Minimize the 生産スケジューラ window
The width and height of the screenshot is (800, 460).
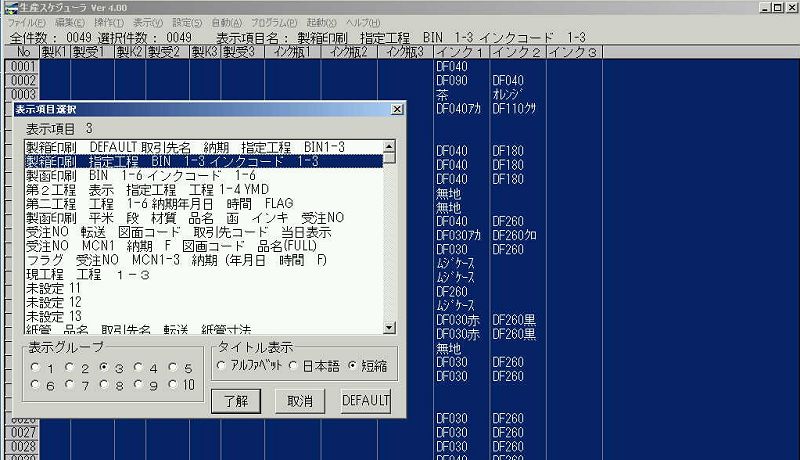coord(763,7)
